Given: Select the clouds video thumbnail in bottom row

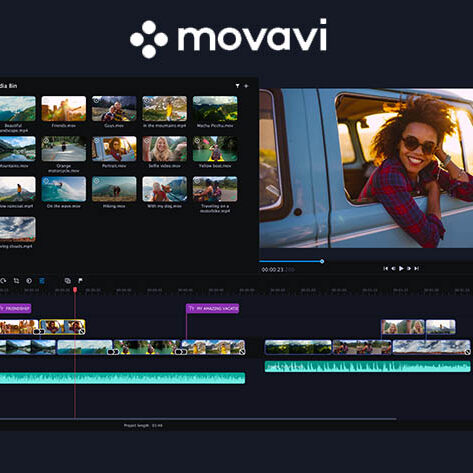Looking at the screenshot, I should pos(18,229).
